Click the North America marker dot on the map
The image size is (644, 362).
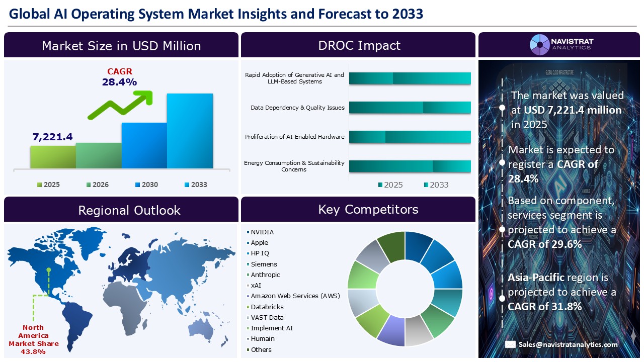point(48,270)
